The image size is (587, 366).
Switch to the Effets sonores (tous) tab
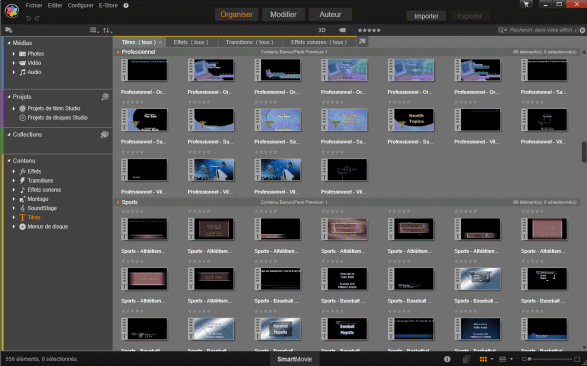click(319, 42)
